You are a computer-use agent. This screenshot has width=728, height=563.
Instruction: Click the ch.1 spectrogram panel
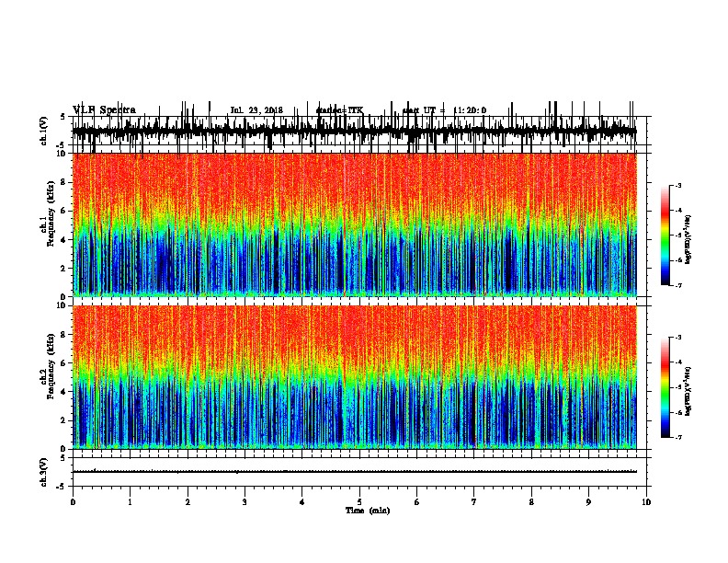(x=355, y=224)
